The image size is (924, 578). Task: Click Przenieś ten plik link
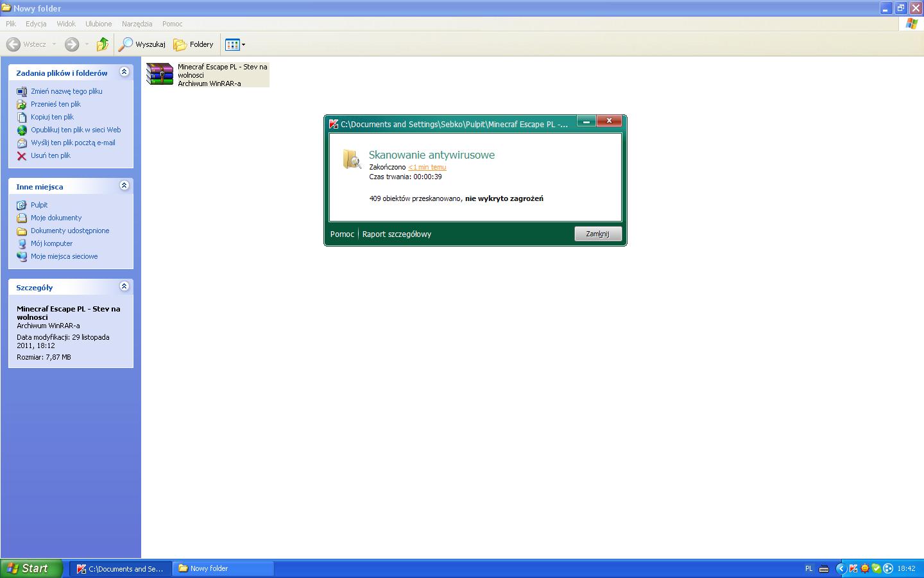click(56, 104)
